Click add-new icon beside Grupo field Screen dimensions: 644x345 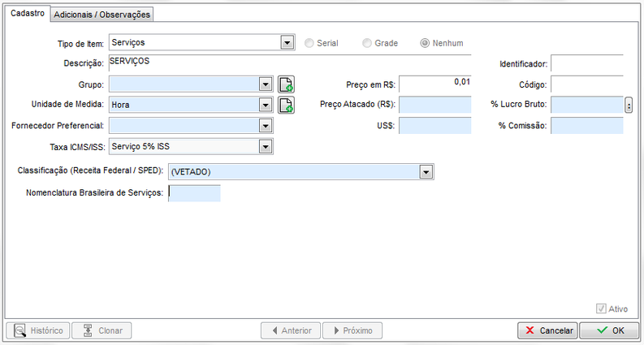[286, 84]
